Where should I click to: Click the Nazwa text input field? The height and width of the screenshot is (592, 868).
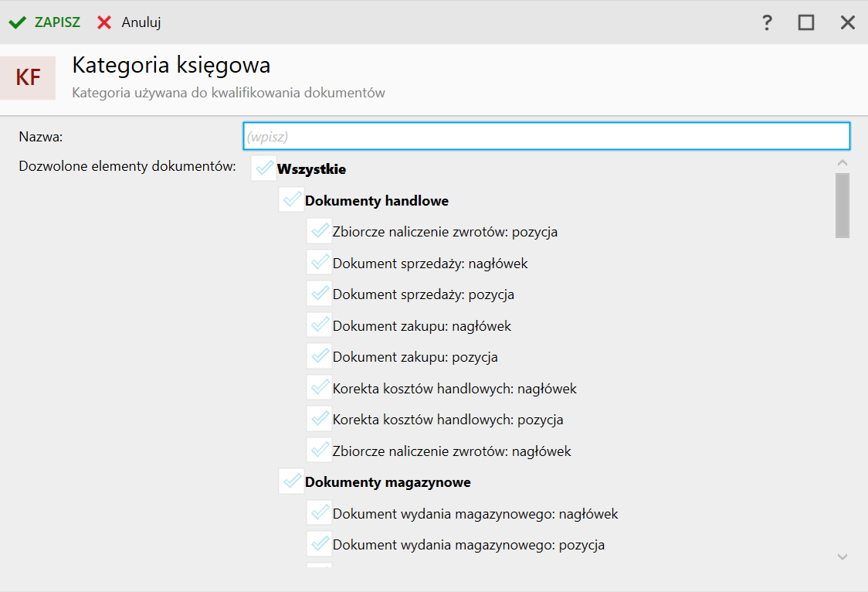point(546,136)
